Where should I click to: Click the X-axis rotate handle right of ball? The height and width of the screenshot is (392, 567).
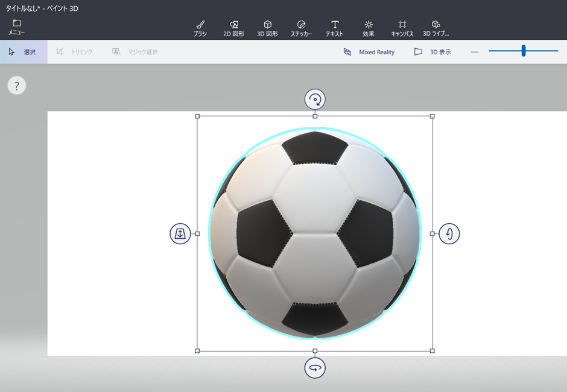[x=449, y=233]
